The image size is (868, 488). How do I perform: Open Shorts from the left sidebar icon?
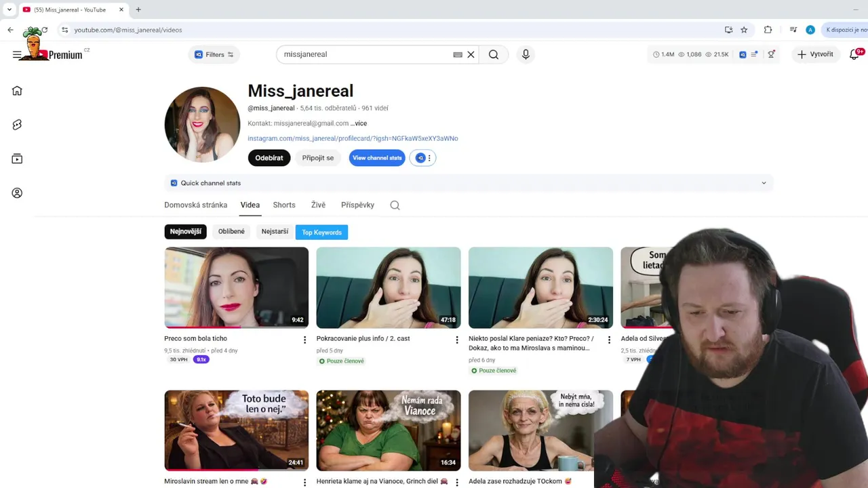tap(17, 125)
